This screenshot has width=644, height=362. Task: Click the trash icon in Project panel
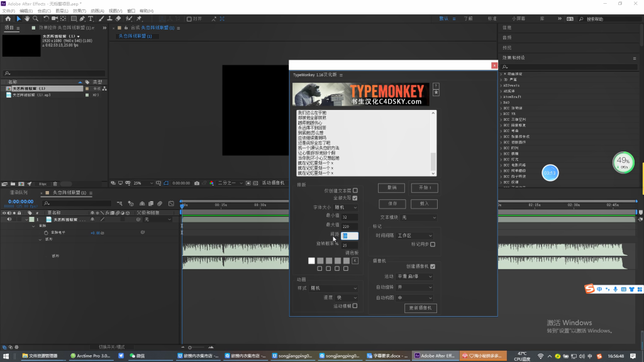(55, 184)
